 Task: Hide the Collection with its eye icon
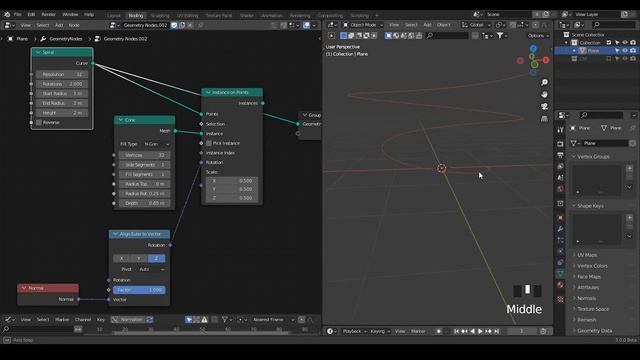tap(625, 42)
